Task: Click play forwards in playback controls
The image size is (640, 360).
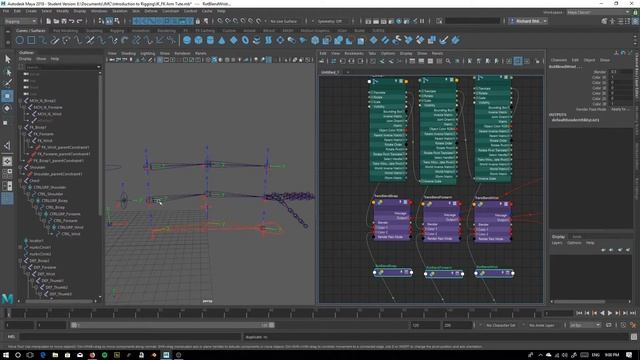Action: 610,313
